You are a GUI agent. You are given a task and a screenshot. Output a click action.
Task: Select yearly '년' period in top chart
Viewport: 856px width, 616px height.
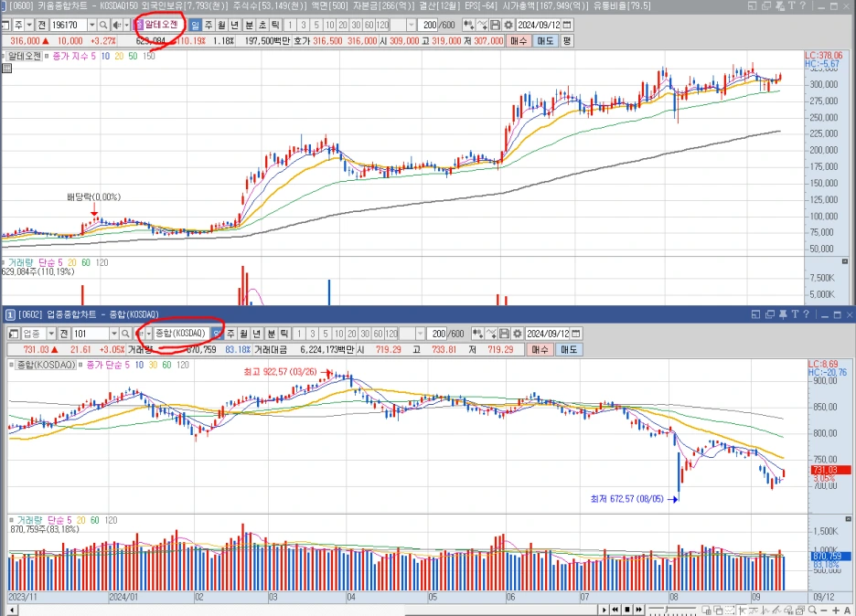click(234, 25)
